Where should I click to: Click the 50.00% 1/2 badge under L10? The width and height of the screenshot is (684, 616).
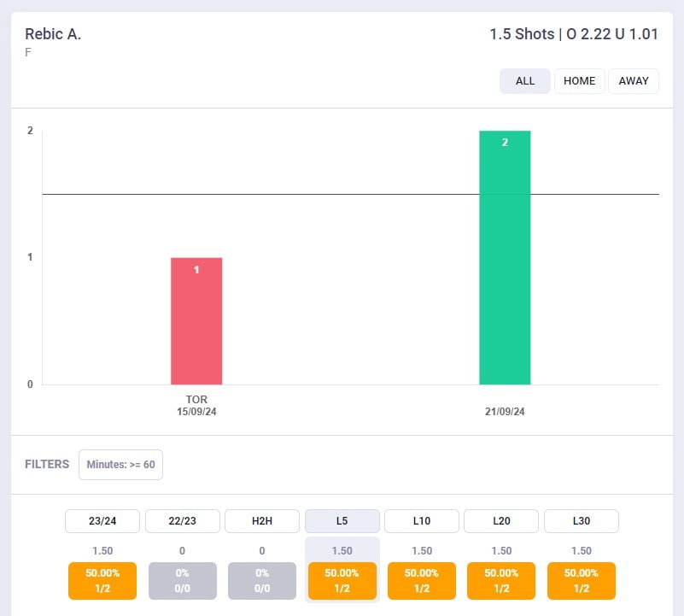(422, 581)
